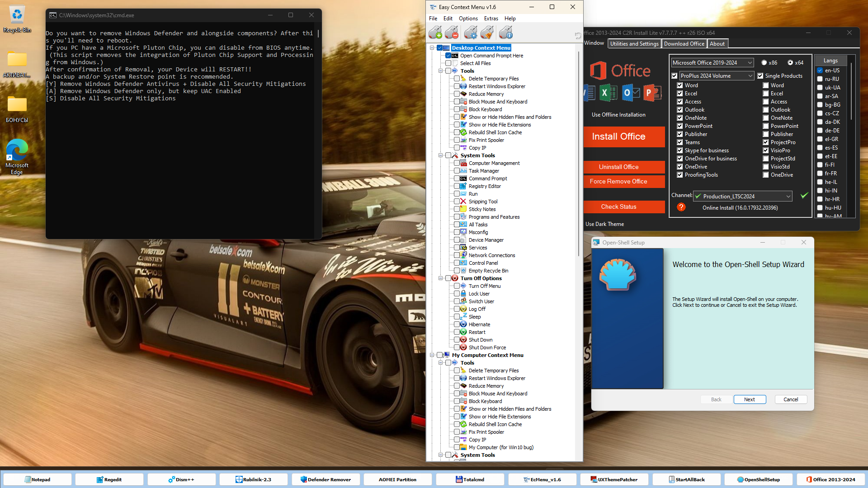Screen dimensions: 868x488
Task: Open List Editor mouse-gear toolbar icon
Action: 471,33
